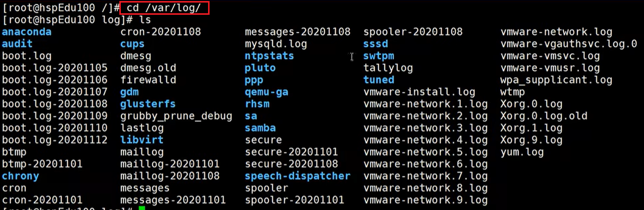Click the mysqld.log file name
The height and width of the screenshot is (210, 644).
tap(276, 44)
